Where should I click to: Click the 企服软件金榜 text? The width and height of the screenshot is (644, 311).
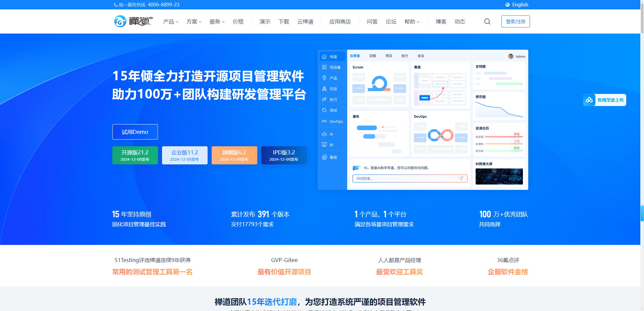coord(508,272)
